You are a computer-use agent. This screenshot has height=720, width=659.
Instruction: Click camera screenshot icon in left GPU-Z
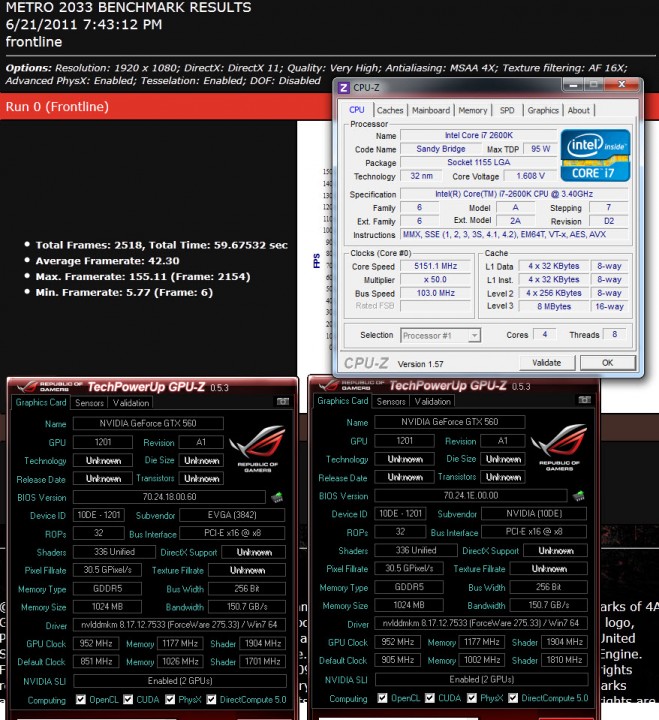283,402
